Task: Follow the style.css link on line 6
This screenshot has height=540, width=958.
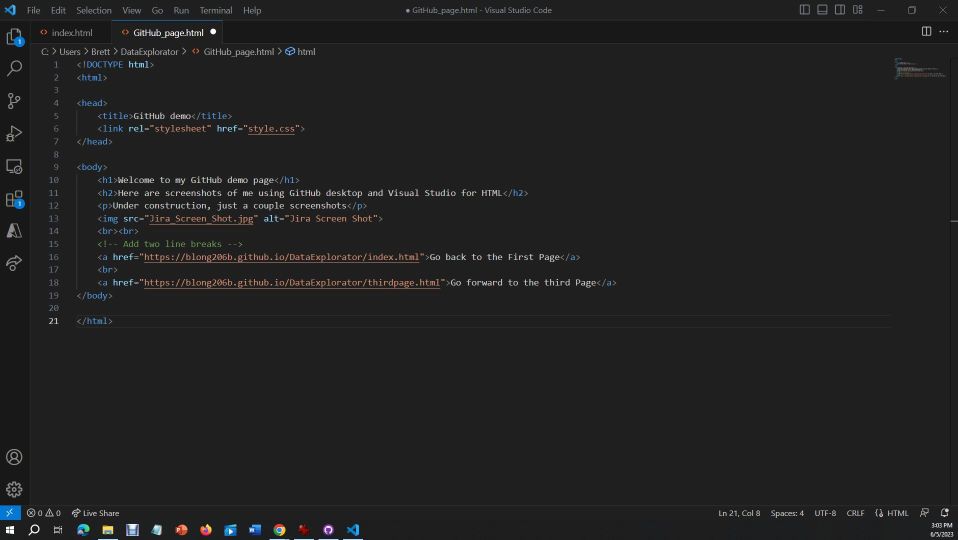Action: (x=271, y=129)
